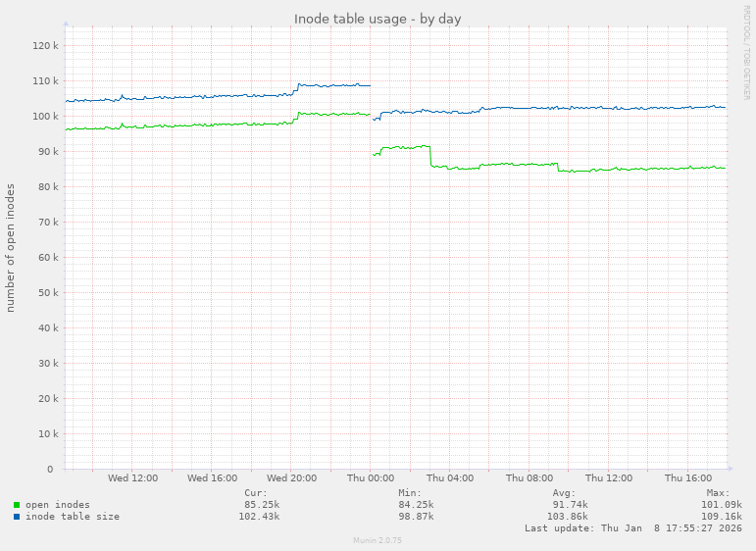Click the inode table size Min value 98.87k

coord(416,517)
